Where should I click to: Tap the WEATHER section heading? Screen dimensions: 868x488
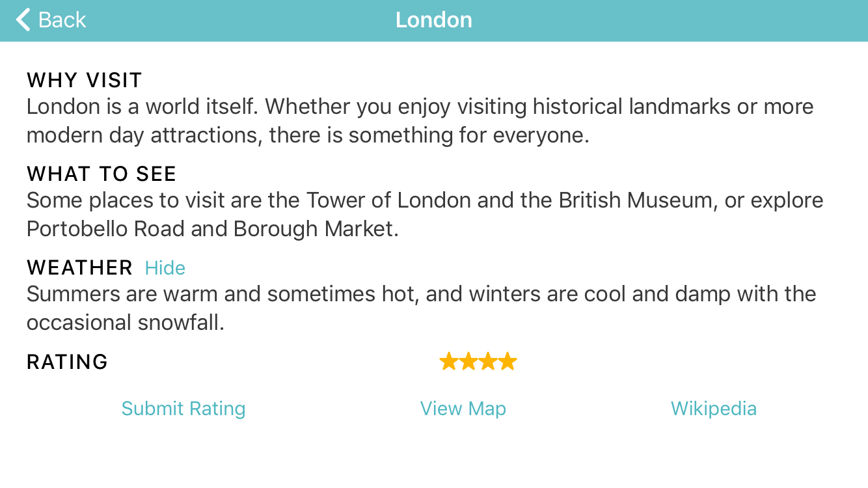79,267
